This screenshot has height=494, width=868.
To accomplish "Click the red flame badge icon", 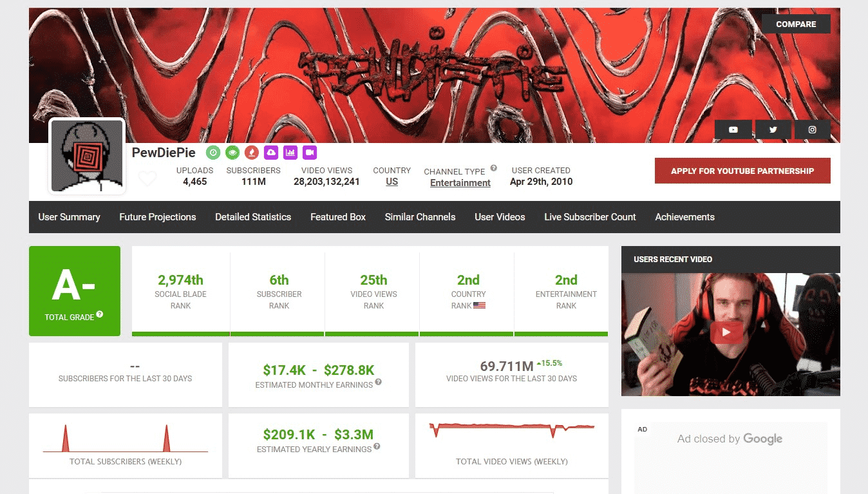I will [252, 153].
